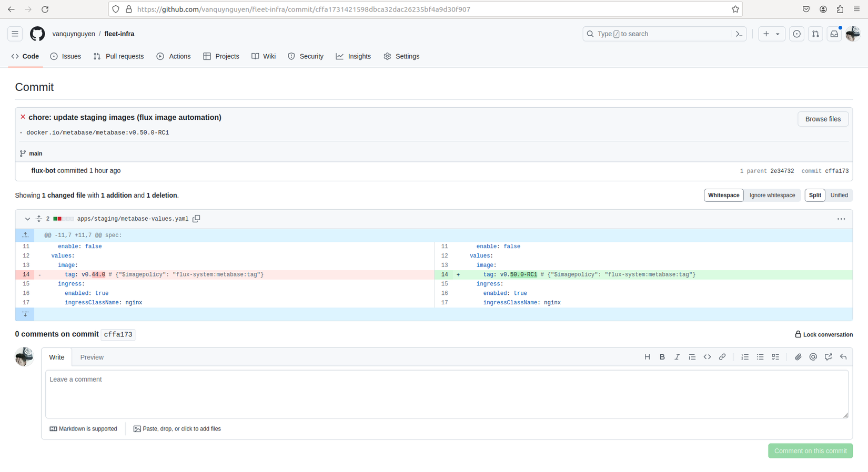Insert code formatting in the comment
Image resolution: width=868 pixels, height=472 pixels.
point(707,357)
